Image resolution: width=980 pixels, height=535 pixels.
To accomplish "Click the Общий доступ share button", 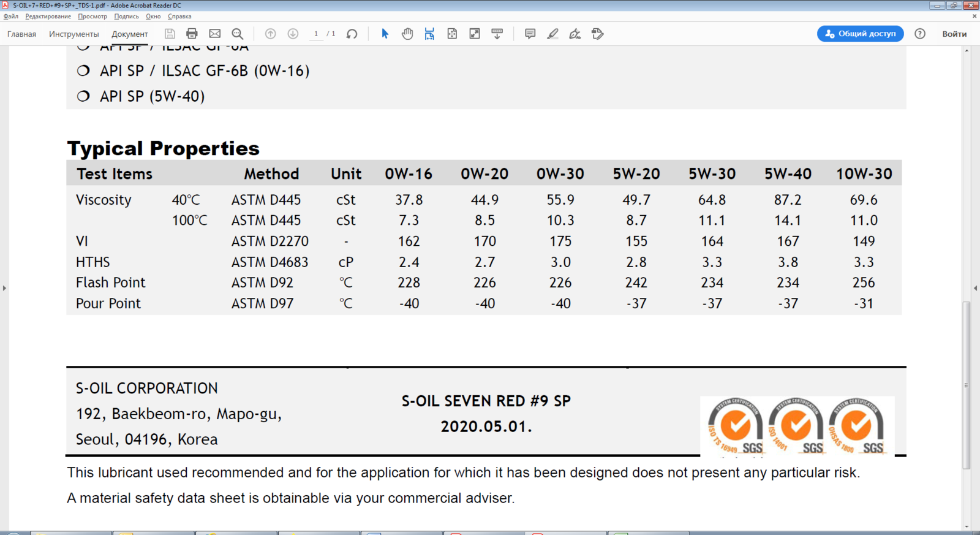I will 861,34.
